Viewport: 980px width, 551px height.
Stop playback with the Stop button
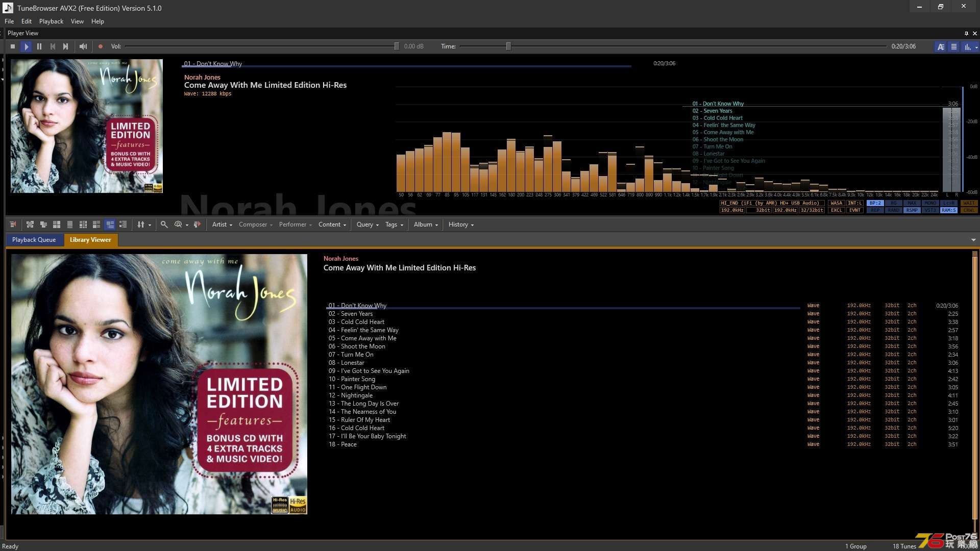(x=12, y=46)
